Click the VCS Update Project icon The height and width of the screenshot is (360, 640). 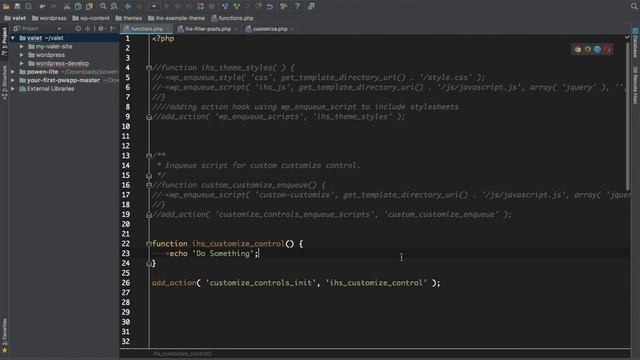[225, 6]
